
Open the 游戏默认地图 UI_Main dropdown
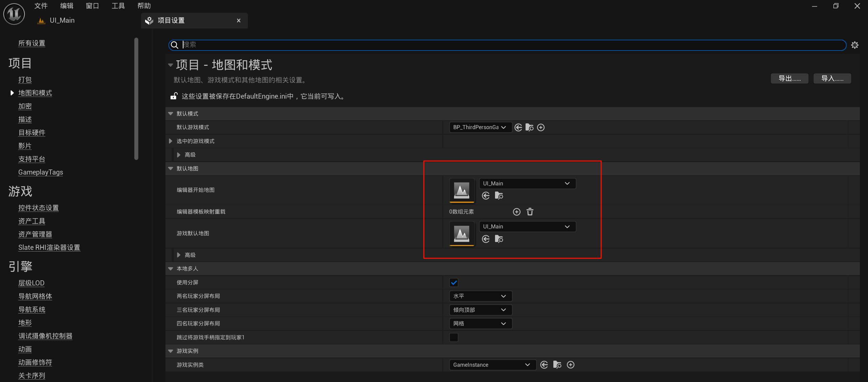click(527, 227)
